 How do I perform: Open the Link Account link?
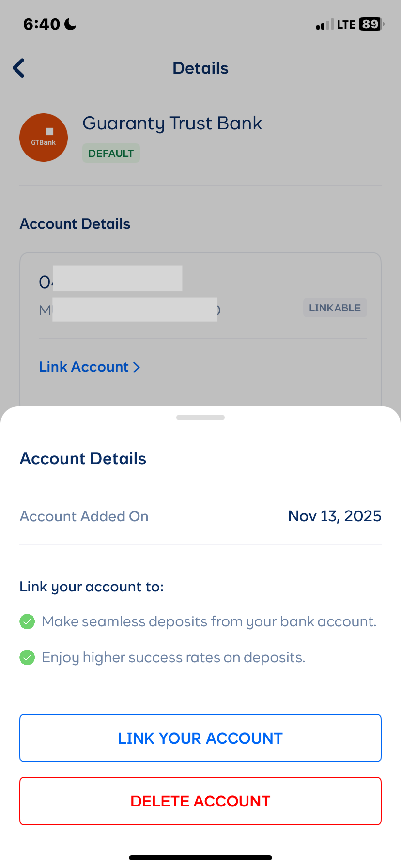click(x=84, y=367)
